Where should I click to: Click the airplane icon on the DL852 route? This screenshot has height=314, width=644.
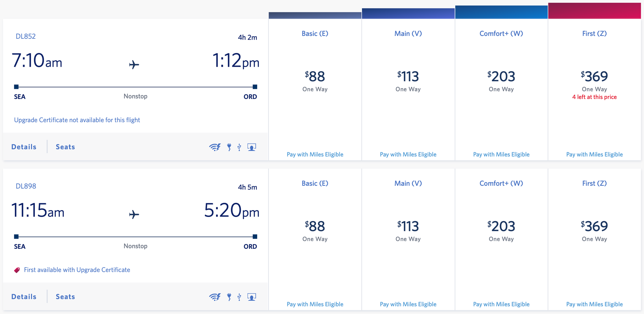coord(133,64)
